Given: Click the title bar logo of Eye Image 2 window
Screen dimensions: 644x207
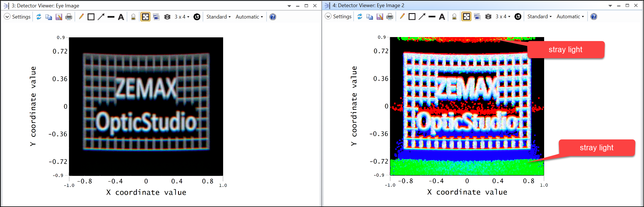Looking at the screenshot, I should [327, 5].
